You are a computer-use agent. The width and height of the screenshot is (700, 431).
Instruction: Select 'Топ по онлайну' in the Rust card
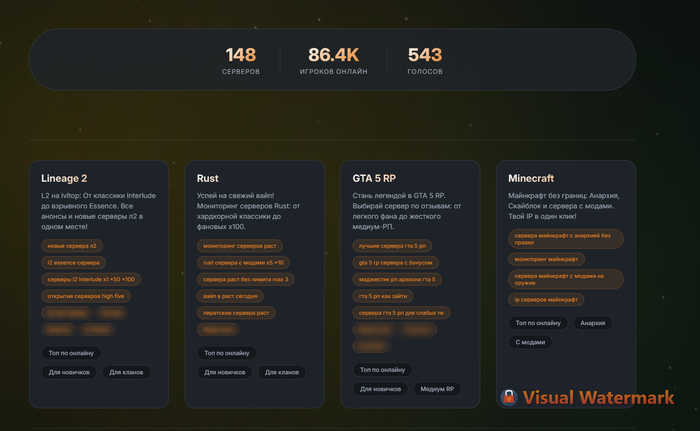tap(227, 353)
